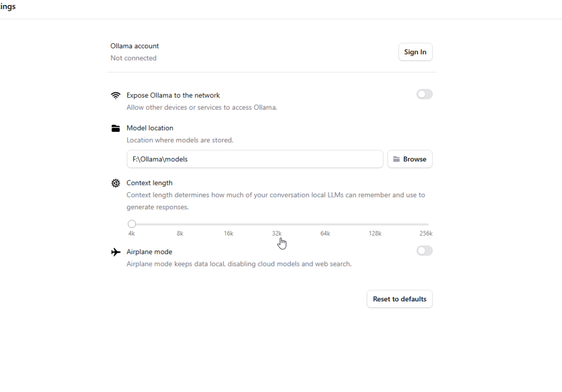
Task: Set context length to 64k mark
Action: [x=325, y=224]
